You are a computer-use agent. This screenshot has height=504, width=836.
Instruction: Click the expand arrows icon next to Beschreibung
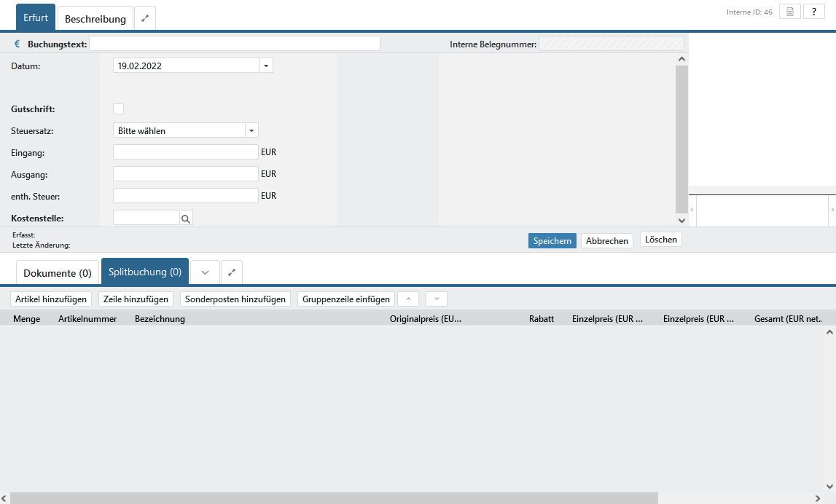[145, 18]
